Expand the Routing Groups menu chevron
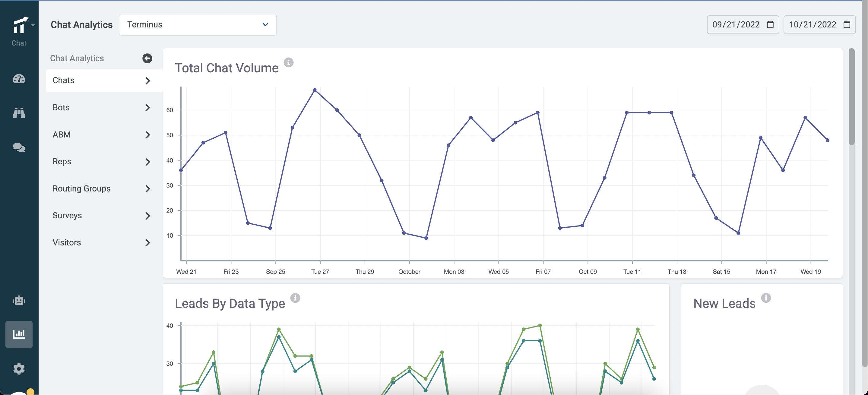 coord(147,188)
